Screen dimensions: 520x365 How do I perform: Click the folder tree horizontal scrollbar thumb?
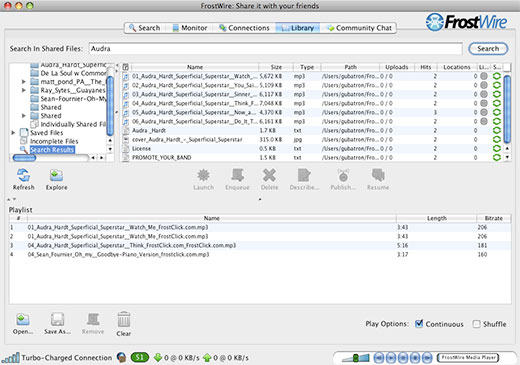(24, 158)
